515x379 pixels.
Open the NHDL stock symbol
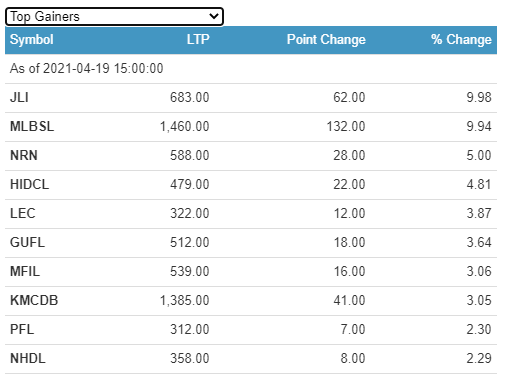[x=28, y=359]
